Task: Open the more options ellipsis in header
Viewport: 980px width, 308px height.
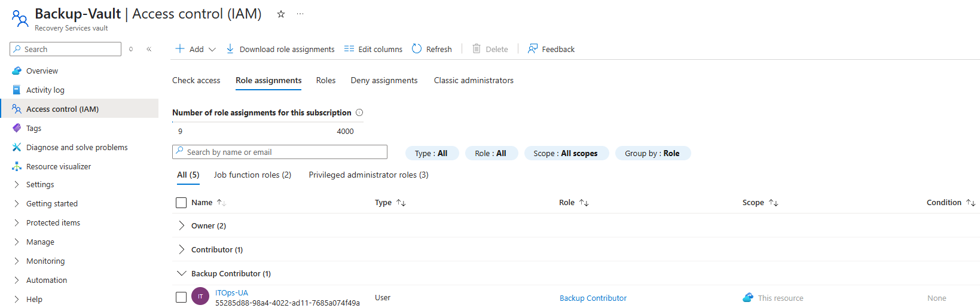Action: pyautogui.click(x=300, y=14)
